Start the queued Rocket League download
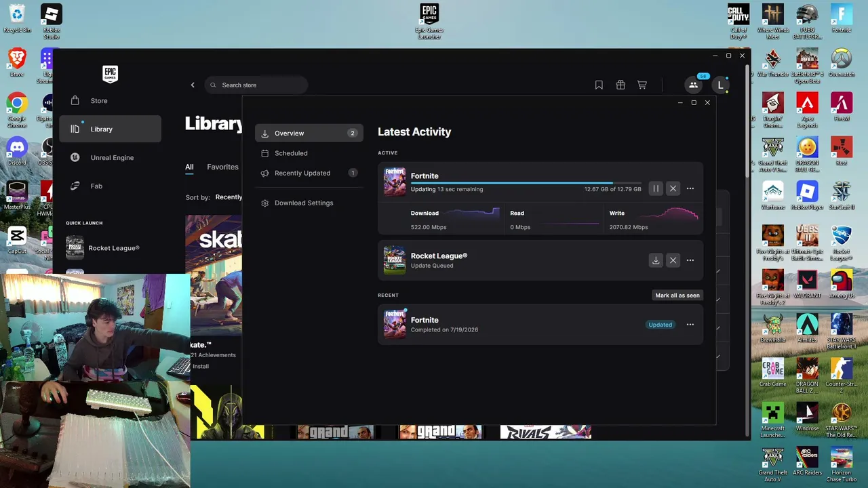This screenshot has height=488, width=868. [x=656, y=260]
